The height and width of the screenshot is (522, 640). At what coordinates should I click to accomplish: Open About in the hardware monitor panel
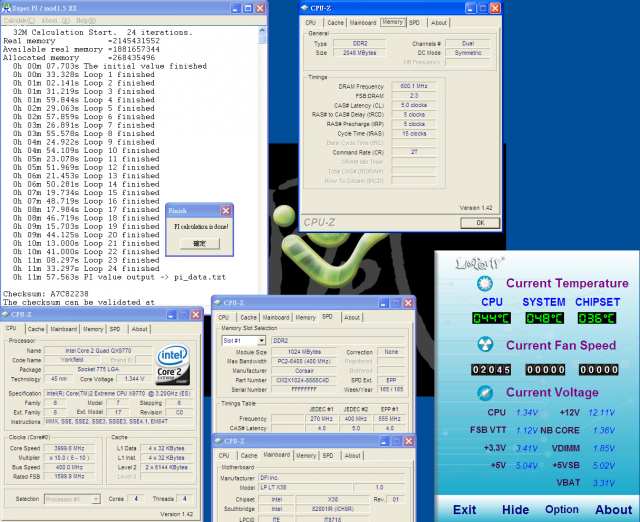613,510
